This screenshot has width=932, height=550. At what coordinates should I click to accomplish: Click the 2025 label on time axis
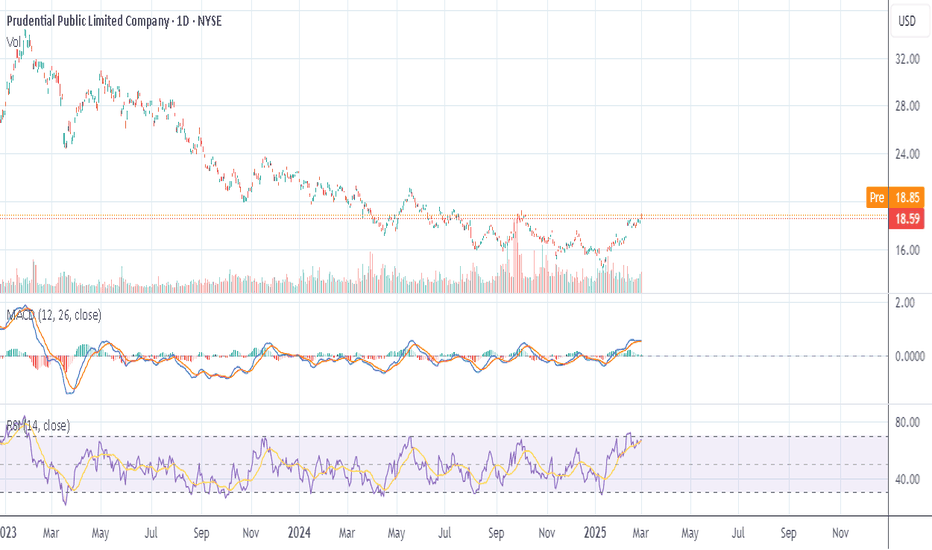tap(595, 532)
